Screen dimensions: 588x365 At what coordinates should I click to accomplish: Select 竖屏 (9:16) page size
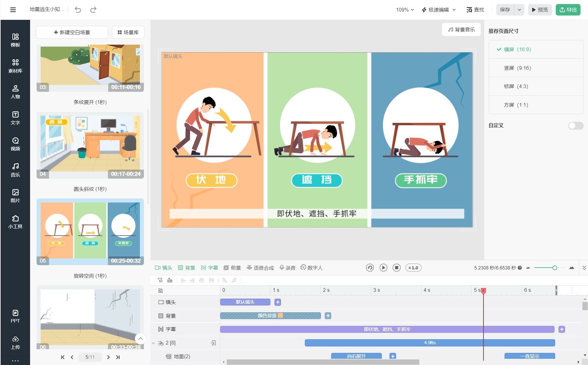[x=536, y=68]
